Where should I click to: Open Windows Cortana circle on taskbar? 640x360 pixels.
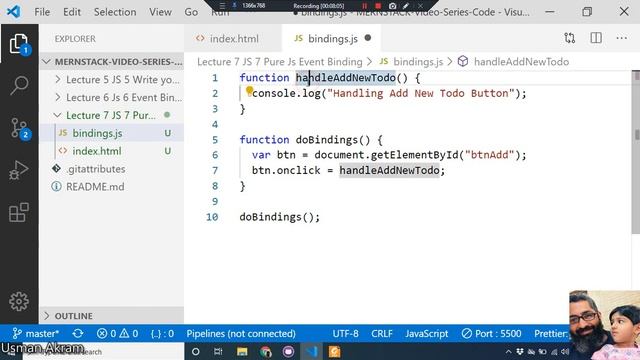[x=196, y=351]
